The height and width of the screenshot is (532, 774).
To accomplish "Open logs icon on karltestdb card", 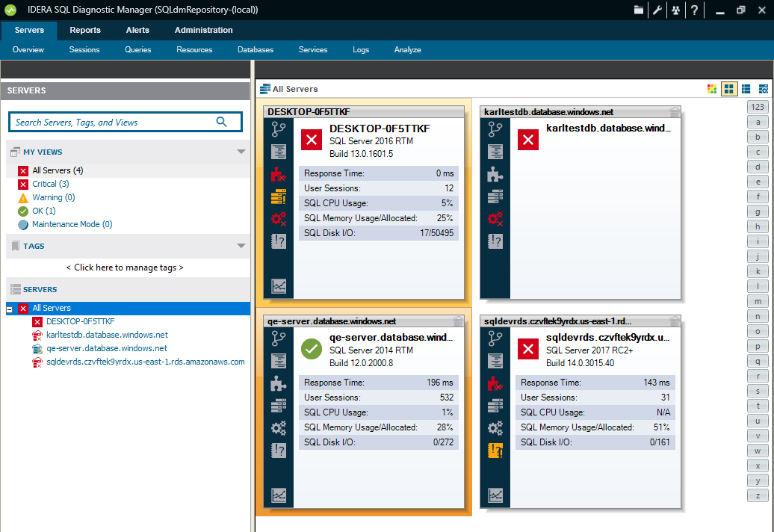I will tap(495, 241).
